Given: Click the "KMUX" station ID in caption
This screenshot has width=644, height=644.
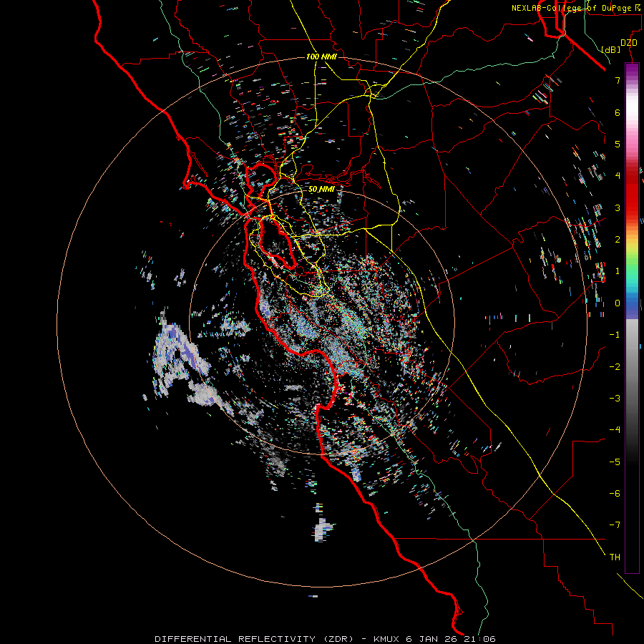Looking at the screenshot, I should [x=387, y=639].
